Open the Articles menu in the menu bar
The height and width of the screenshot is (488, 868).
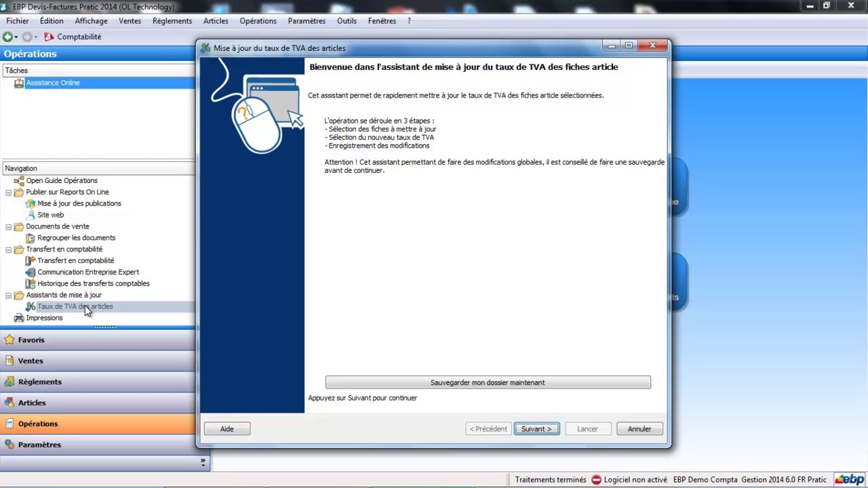click(216, 21)
